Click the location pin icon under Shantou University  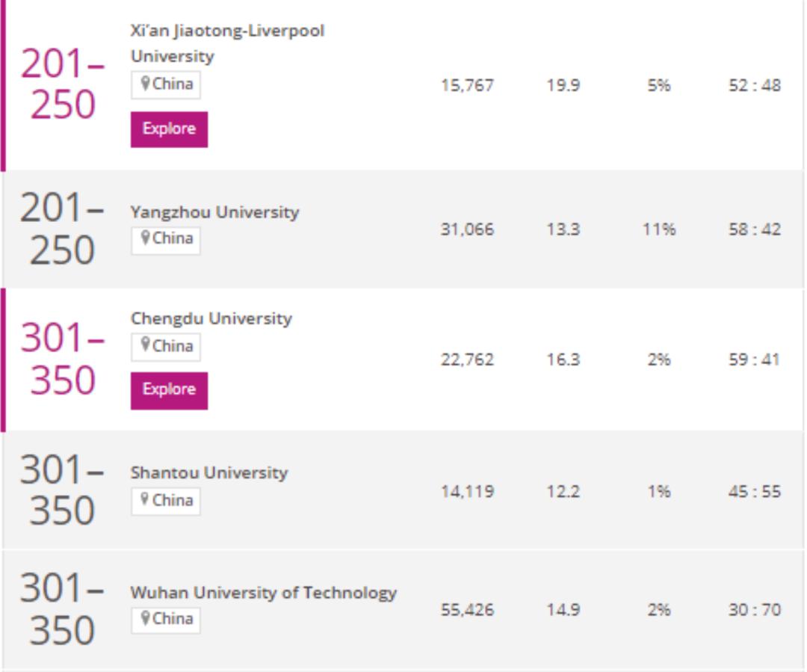[145, 500]
